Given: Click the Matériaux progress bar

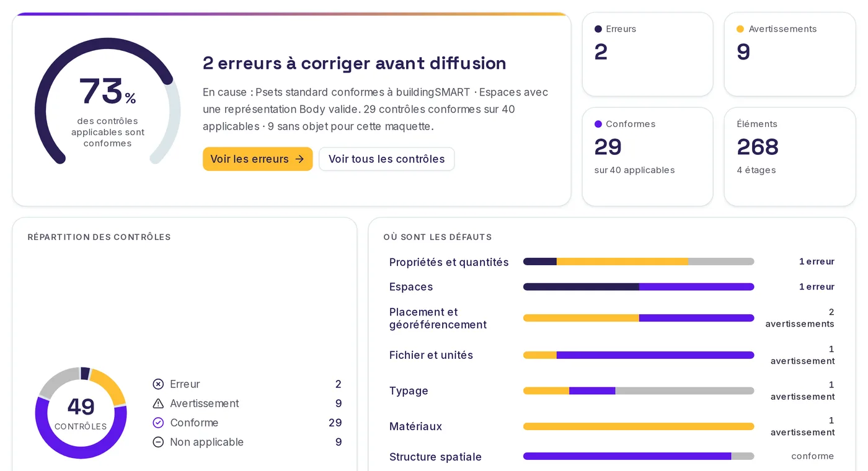Looking at the screenshot, I should point(639,426).
